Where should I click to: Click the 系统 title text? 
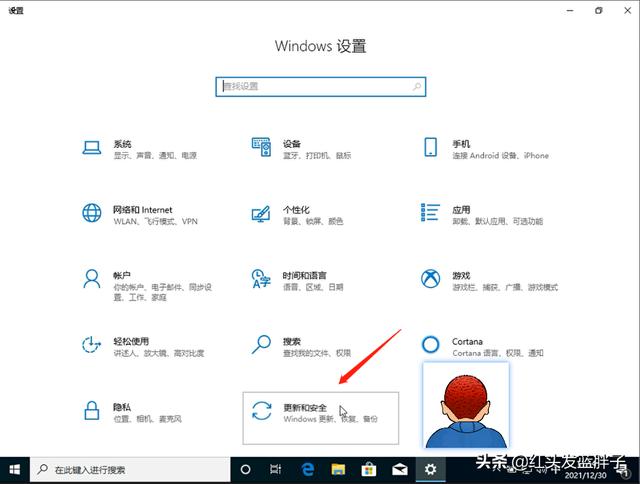[122, 144]
